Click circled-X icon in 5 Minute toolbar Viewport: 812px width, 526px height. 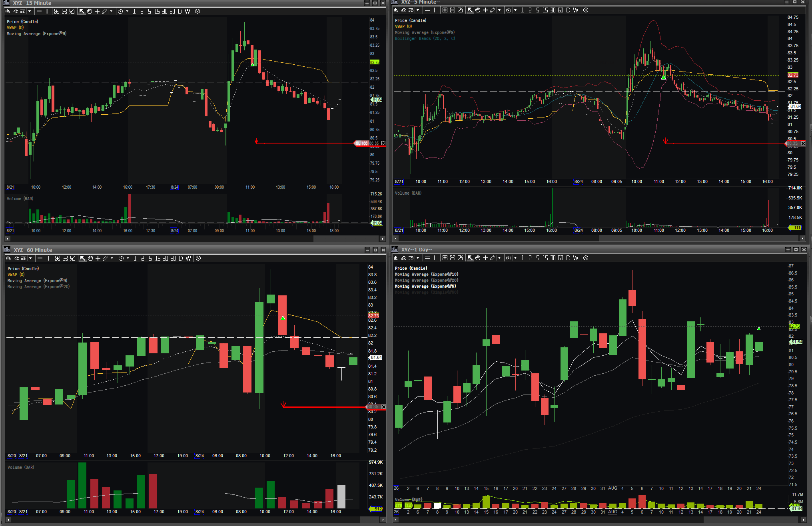pyautogui.click(x=586, y=10)
